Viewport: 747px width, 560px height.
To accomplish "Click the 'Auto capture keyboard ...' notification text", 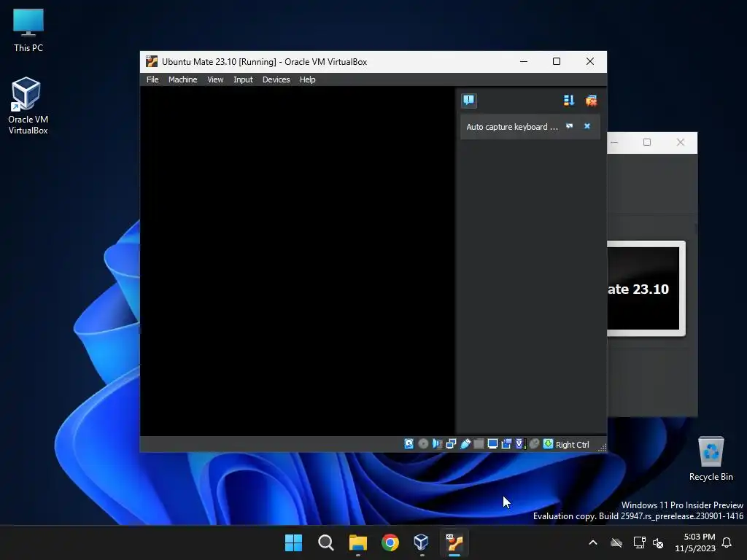I will click(x=511, y=127).
